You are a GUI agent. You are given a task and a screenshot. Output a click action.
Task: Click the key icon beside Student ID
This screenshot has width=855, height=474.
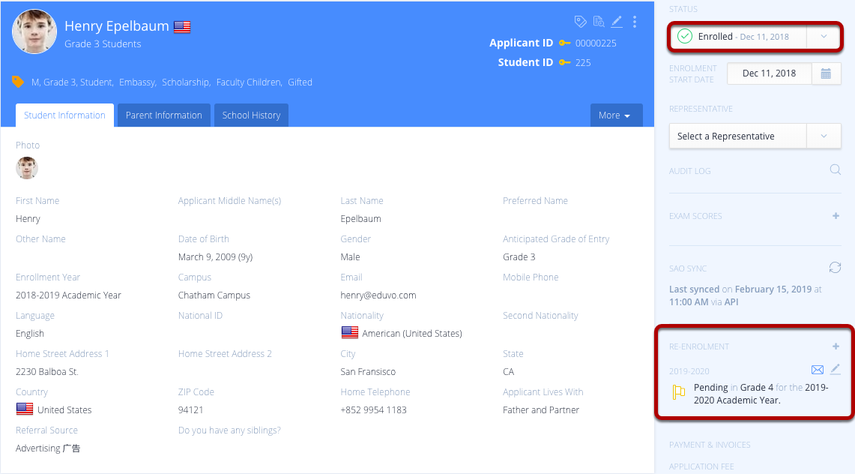click(564, 63)
